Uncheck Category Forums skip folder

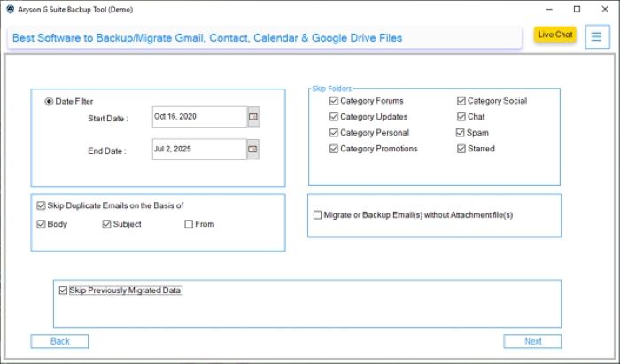pyautogui.click(x=334, y=101)
